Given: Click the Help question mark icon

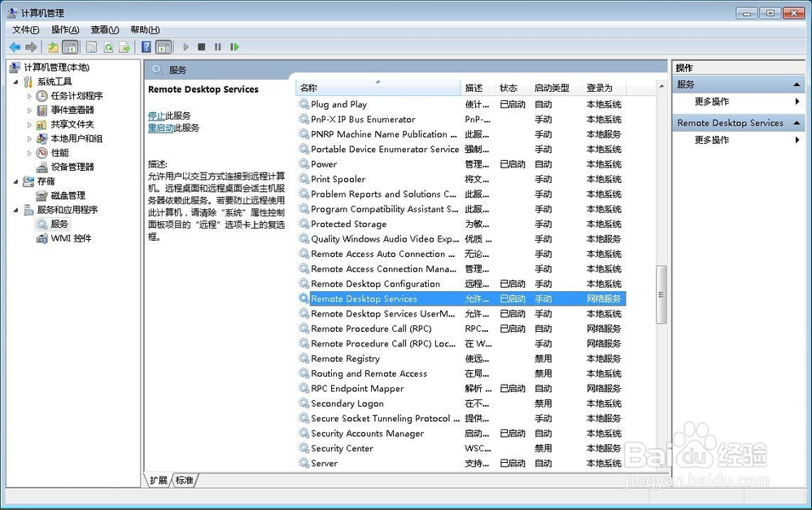Looking at the screenshot, I should tap(146, 47).
